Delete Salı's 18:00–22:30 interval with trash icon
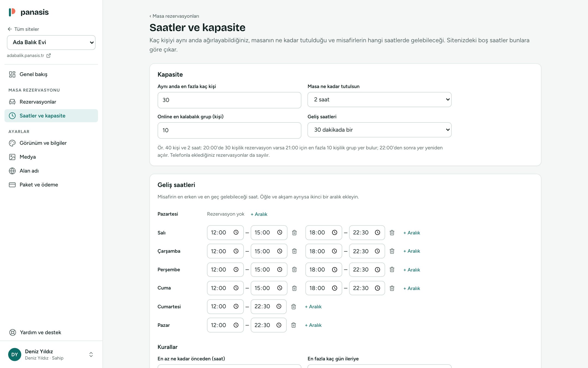This screenshot has width=588, height=368. (392, 233)
